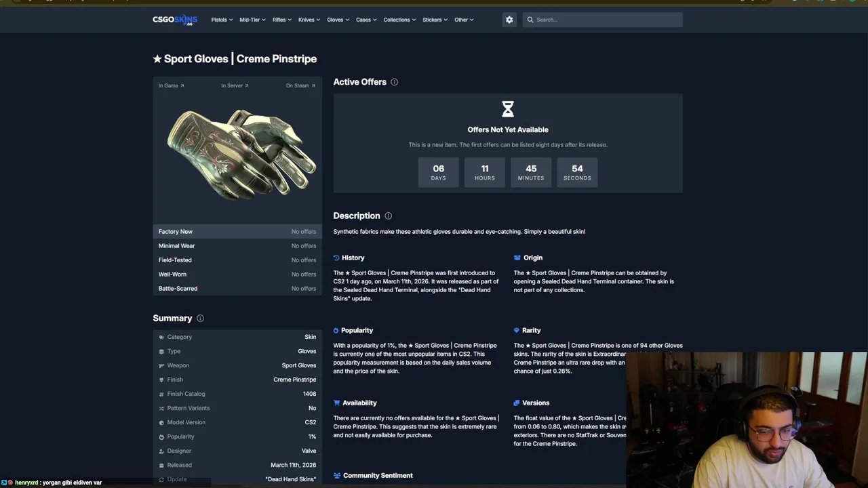The height and width of the screenshot is (488, 868).
Task: Click the Versions section icon
Action: pos(517,403)
